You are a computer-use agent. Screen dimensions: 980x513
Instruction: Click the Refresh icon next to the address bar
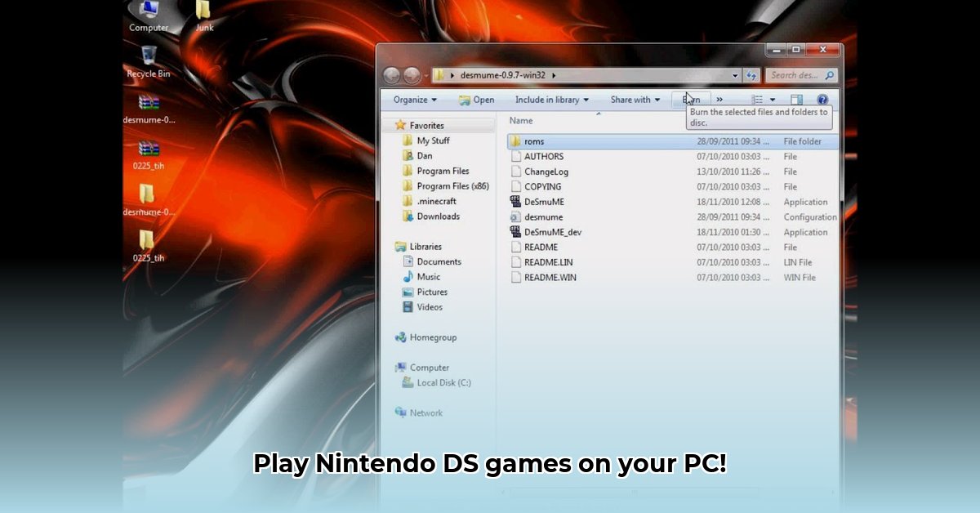tap(751, 74)
